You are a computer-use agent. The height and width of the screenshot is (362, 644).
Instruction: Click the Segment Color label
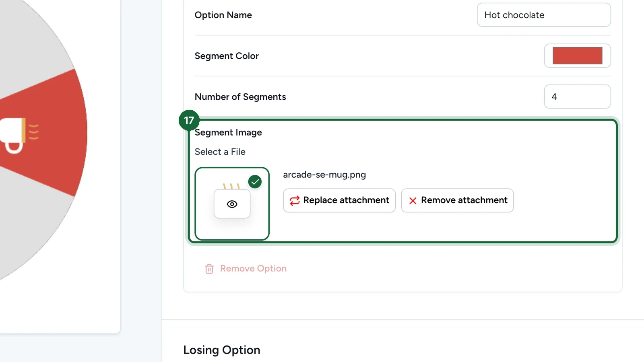coord(227,56)
